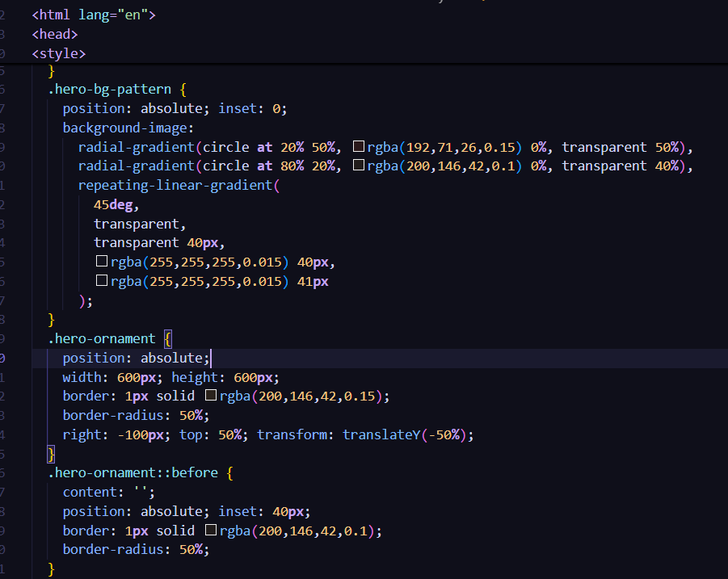Click the sticky <html lang="en"> line

(x=94, y=15)
